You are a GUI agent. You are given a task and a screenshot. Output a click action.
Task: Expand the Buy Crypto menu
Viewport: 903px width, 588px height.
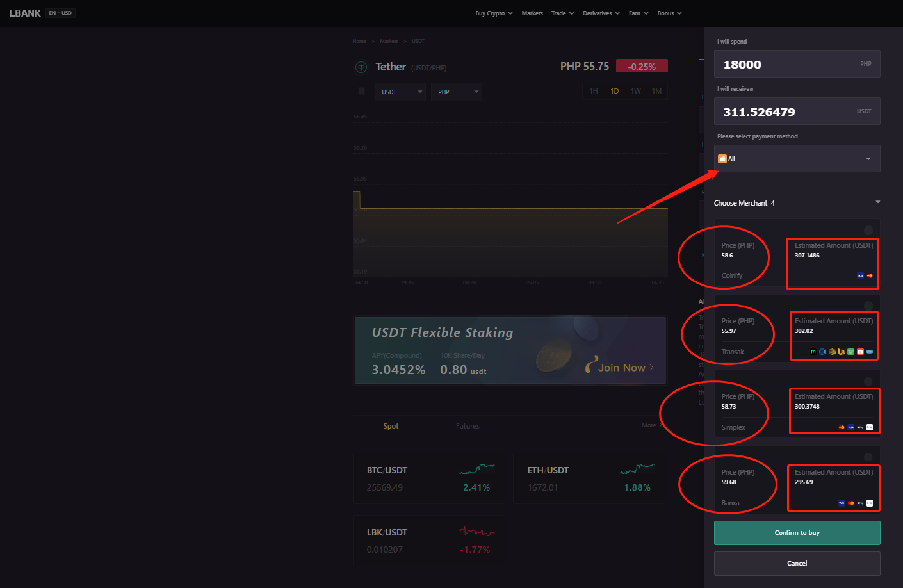[494, 13]
